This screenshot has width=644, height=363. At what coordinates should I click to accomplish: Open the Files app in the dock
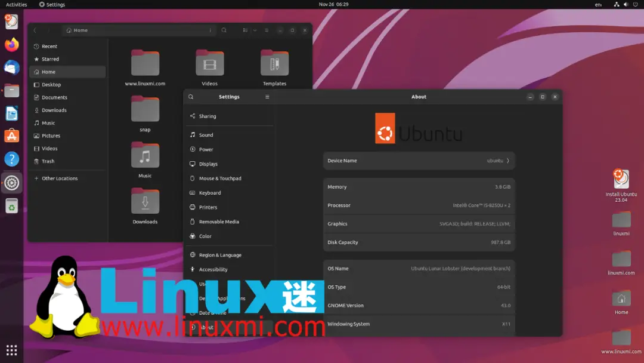click(11, 90)
